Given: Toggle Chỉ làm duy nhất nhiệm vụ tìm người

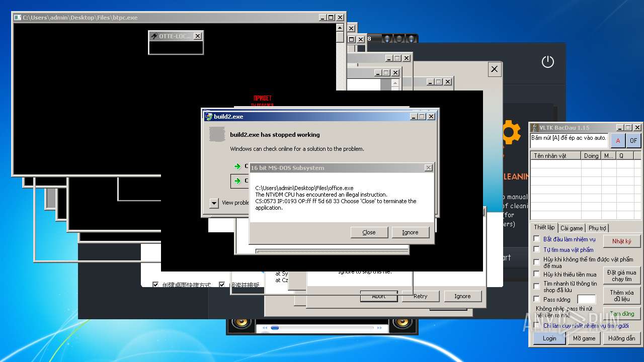Looking at the screenshot, I should pyautogui.click(x=536, y=325).
